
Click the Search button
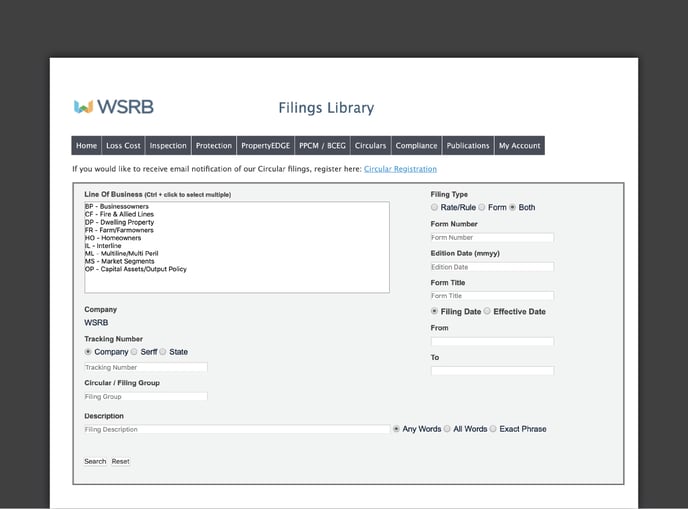point(95,462)
